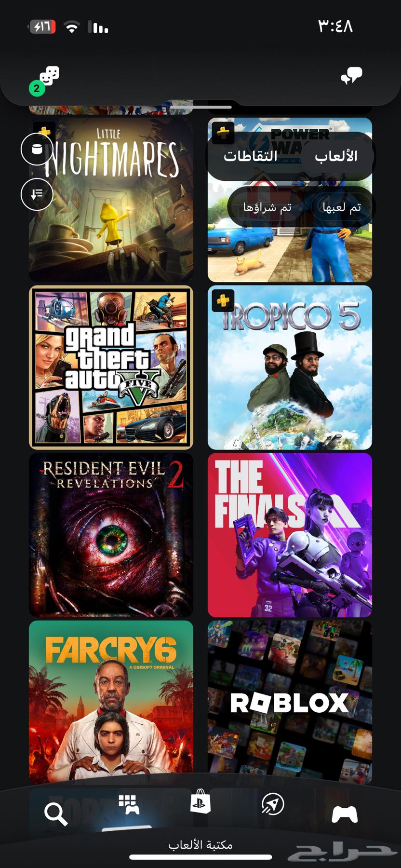The image size is (401, 868).
Task: Open Resident Evil Revelations 2 tile
Action: click(111, 535)
